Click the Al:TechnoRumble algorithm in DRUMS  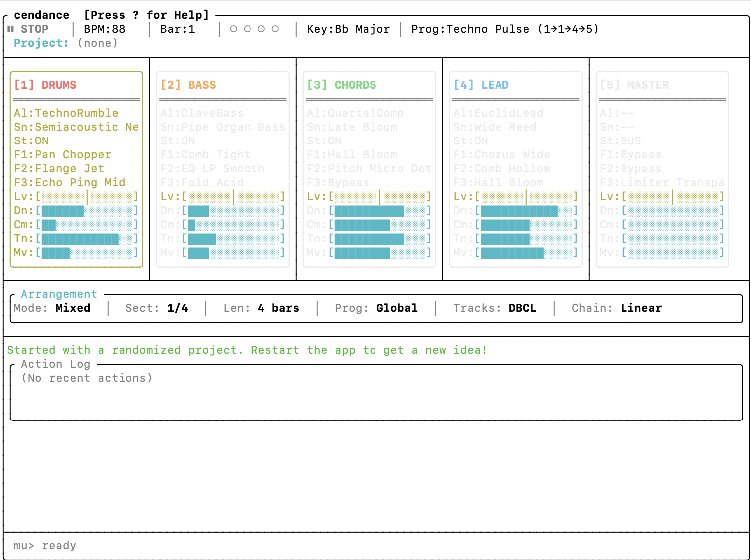tap(66, 113)
